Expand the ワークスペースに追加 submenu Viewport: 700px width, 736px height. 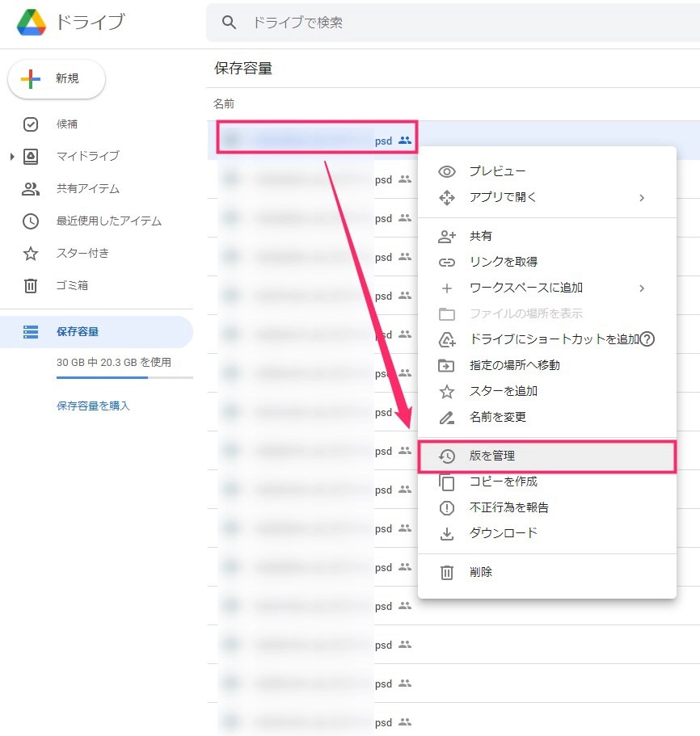(642, 288)
